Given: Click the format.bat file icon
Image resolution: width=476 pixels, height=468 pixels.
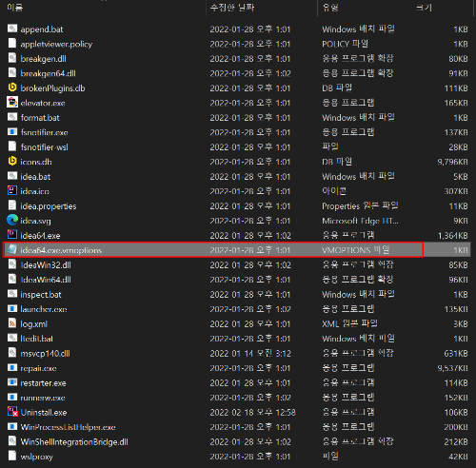Looking at the screenshot, I should [12, 117].
